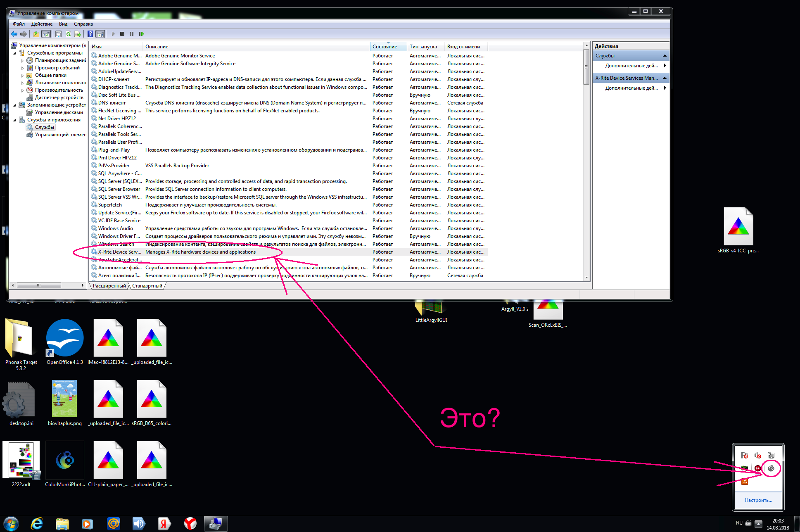Expand the Общие папки node
The height and width of the screenshot is (532, 800).
pos(23,76)
